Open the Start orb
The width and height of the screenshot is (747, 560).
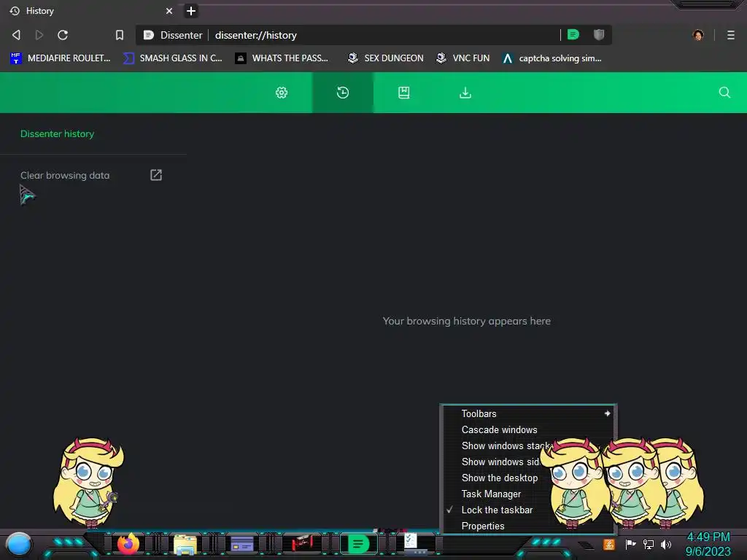coord(19,545)
